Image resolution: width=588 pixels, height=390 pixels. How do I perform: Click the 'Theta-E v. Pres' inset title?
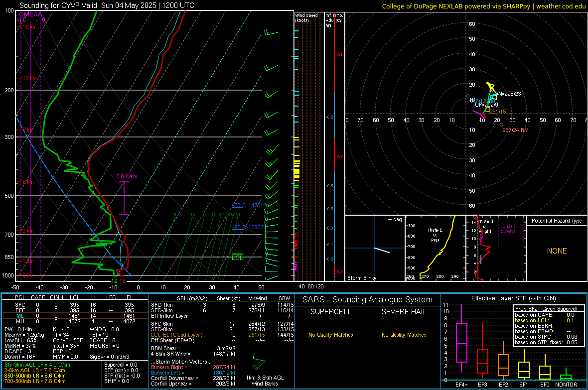coord(435,235)
